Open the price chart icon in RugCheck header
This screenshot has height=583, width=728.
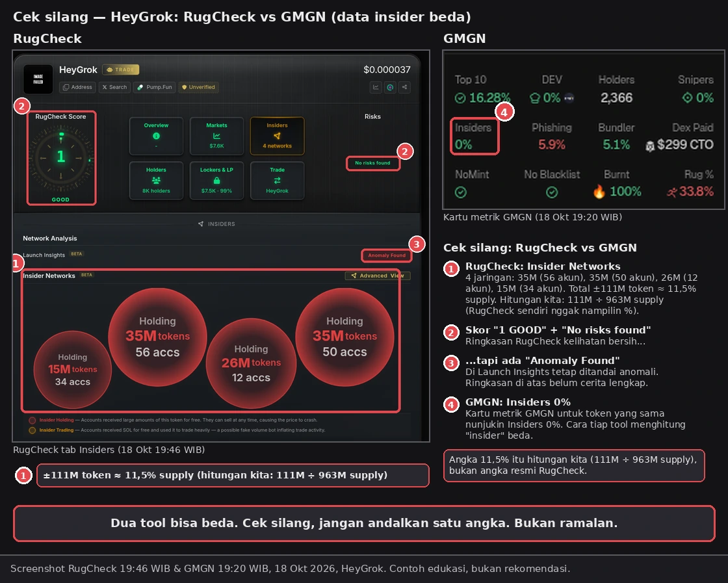click(376, 87)
